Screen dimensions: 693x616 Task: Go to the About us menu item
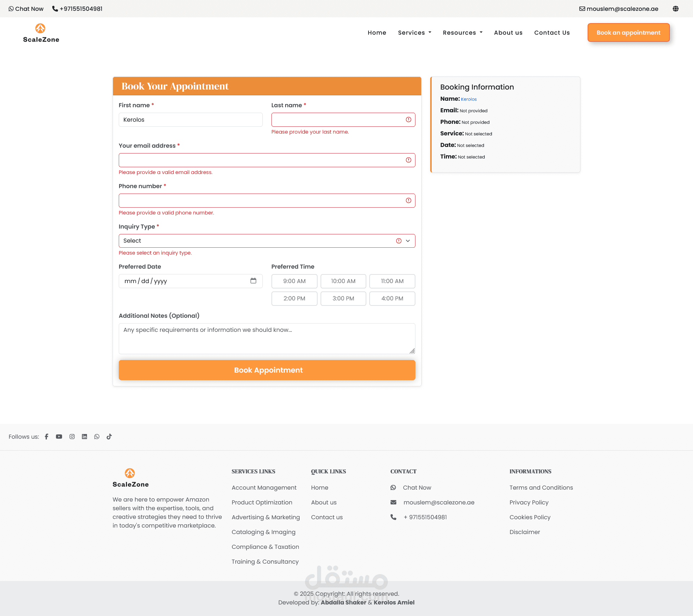point(508,32)
